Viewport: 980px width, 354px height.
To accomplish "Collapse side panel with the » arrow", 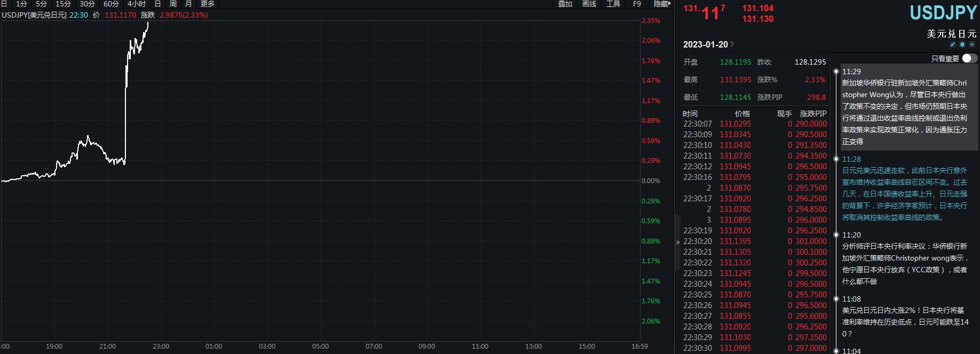I will (x=678, y=242).
